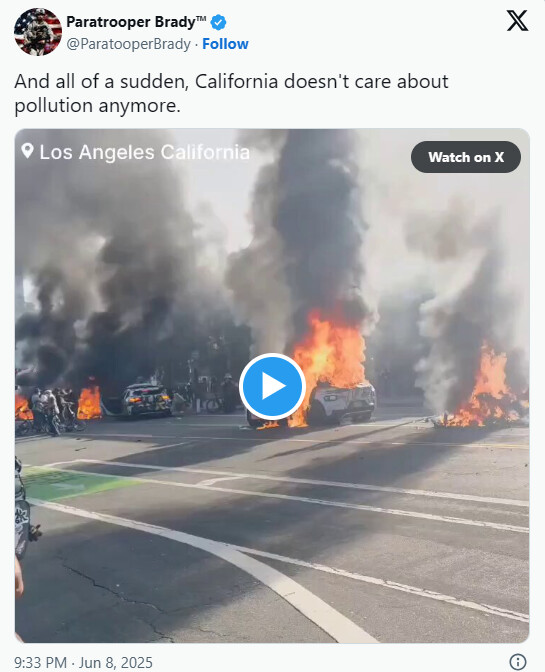The image size is (545, 672).
Task: Click the Jun 8, 2025 date
Action: point(116,662)
